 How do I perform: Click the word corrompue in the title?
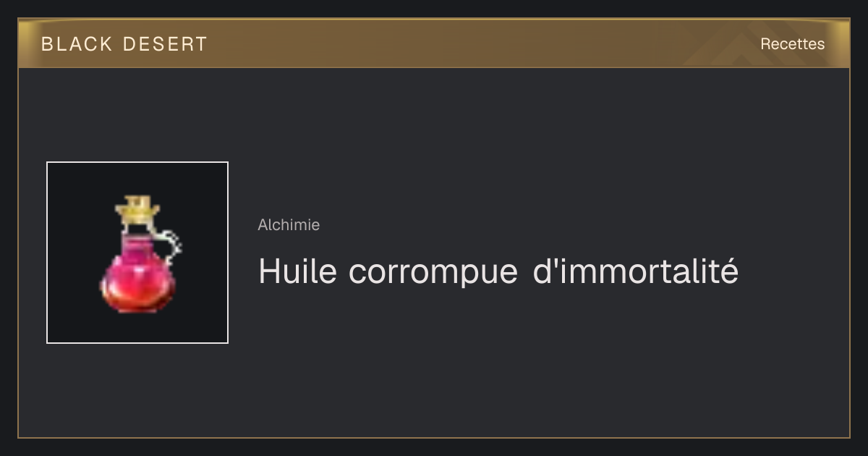pos(433,274)
